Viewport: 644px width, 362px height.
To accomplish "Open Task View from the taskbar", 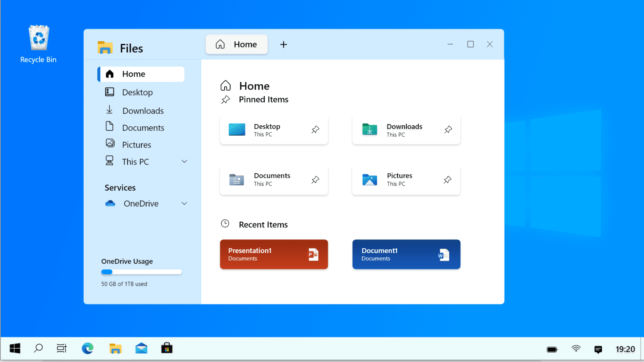I will [61, 348].
